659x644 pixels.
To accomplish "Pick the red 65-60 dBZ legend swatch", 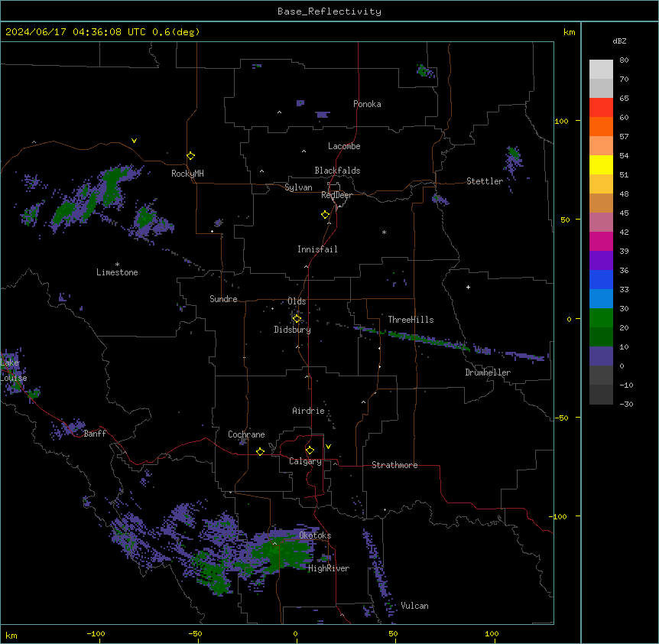I will pyautogui.click(x=601, y=108).
